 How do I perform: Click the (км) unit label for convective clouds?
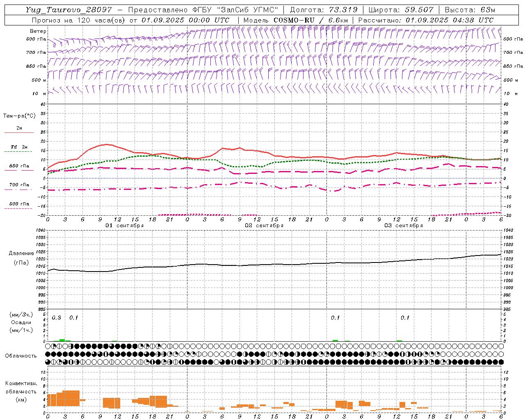[x=21, y=399]
